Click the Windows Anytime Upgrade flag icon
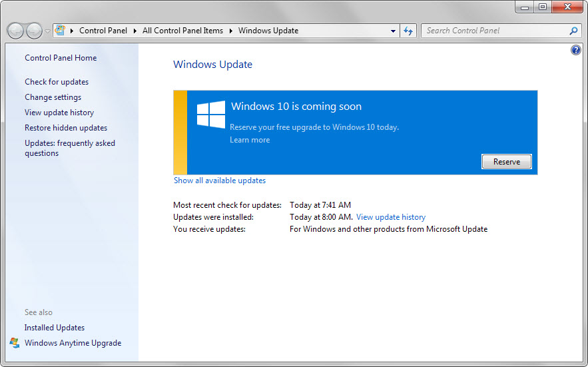 pyautogui.click(x=15, y=342)
